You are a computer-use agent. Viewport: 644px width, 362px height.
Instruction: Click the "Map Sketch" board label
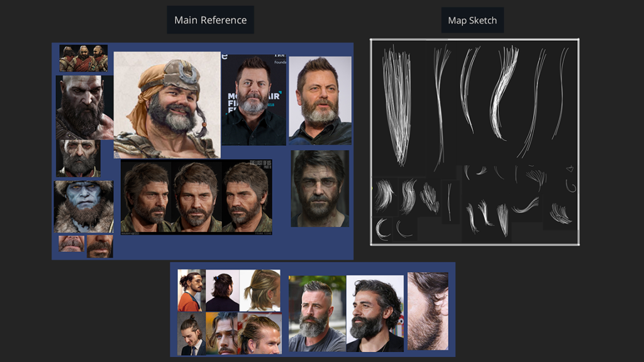pos(474,19)
